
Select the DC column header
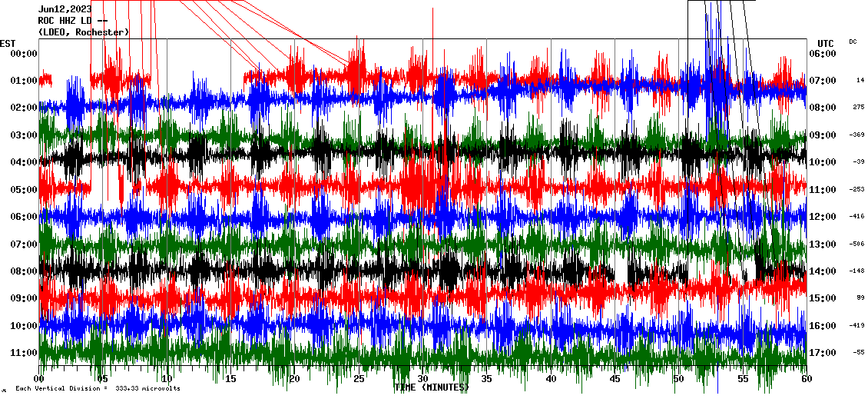[853, 42]
